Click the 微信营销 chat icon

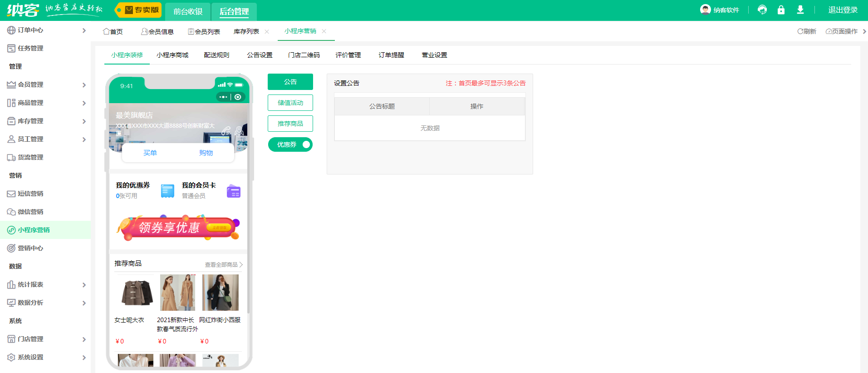pyautogui.click(x=11, y=212)
